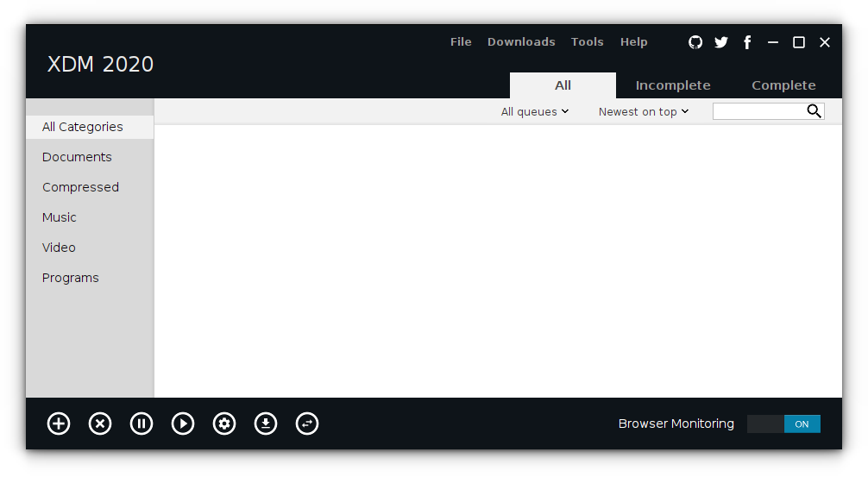868x477 pixels.
Task: Open the Newest on top sort dropdown
Action: pyautogui.click(x=644, y=112)
